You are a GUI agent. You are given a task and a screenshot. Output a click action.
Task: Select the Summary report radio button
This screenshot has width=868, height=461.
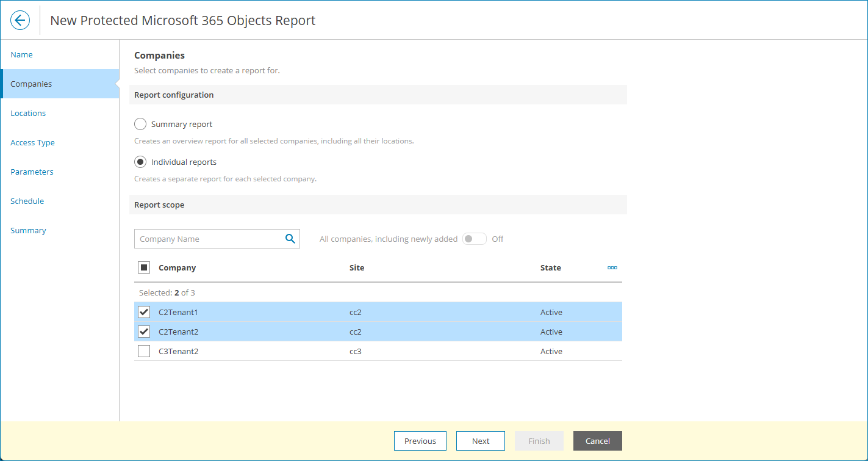click(x=140, y=125)
